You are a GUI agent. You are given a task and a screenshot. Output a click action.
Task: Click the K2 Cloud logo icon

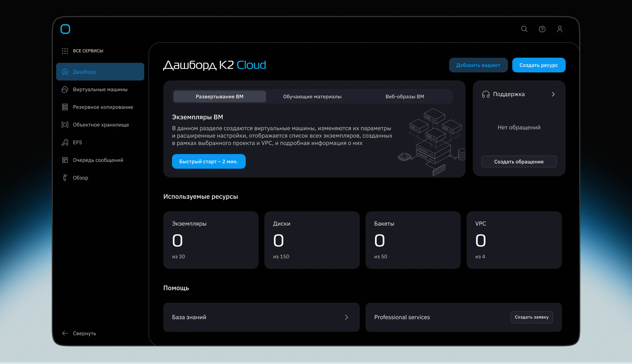65,29
